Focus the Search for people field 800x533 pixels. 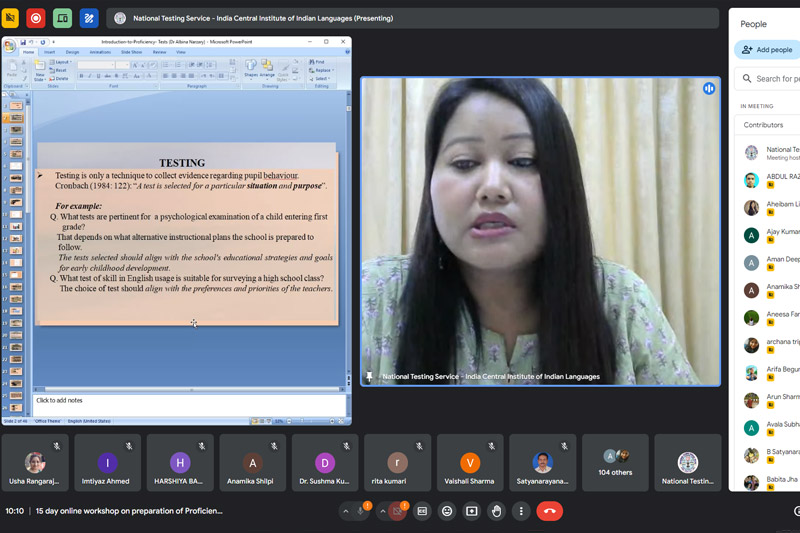[767, 79]
